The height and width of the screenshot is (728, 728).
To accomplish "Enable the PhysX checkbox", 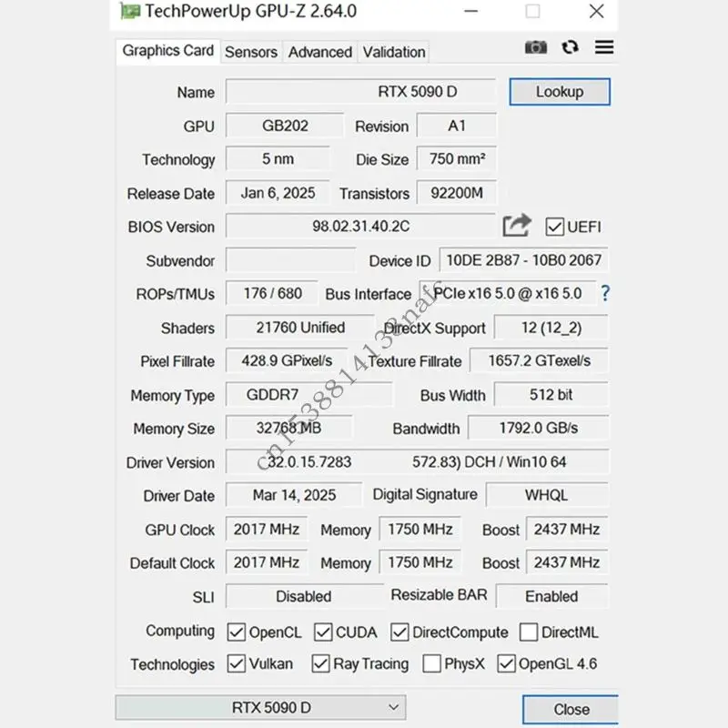I will (x=431, y=663).
